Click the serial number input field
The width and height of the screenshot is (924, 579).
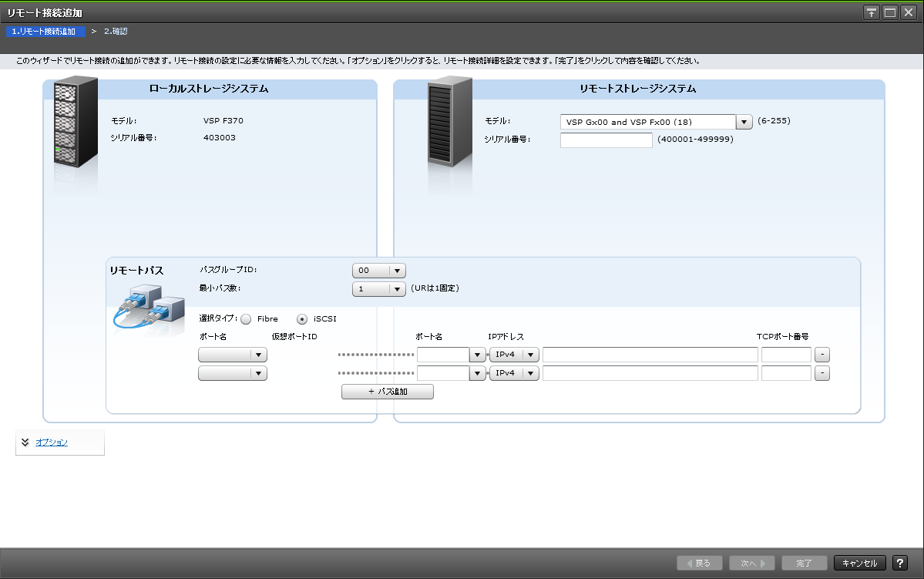pos(606,140)
